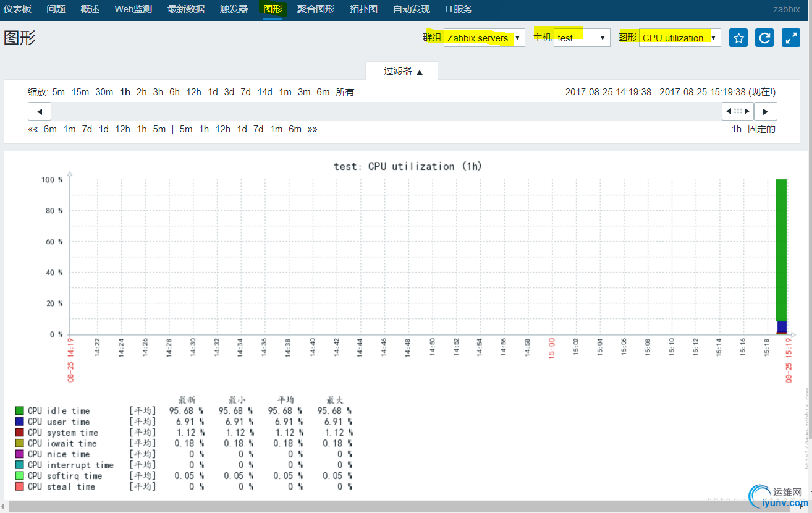Click the graph title test: CPU utilization (1h)
Screen dimensions: 812x513
408,166
